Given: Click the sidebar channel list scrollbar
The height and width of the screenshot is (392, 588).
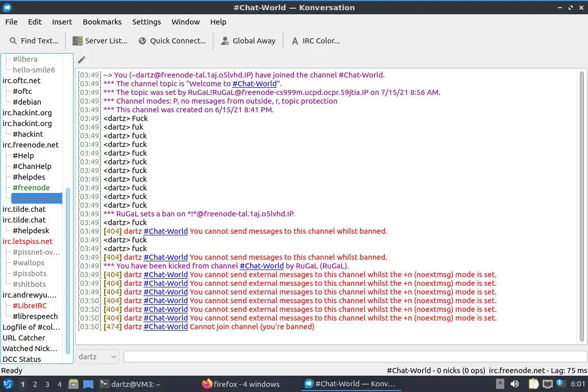Looking at the screenshot, I should click(68, 270).
